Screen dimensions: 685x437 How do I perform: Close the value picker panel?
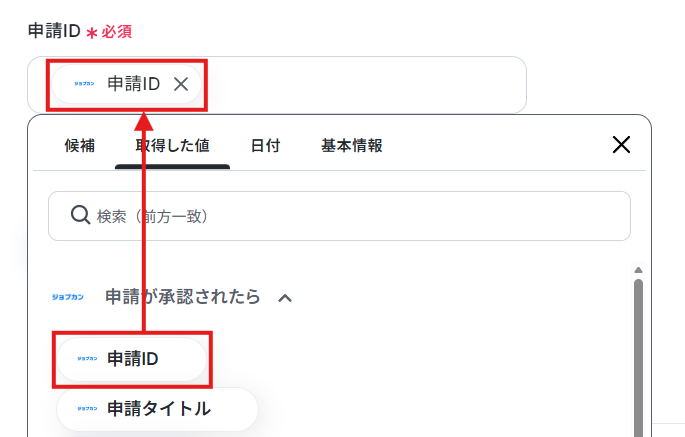point(621,145)
